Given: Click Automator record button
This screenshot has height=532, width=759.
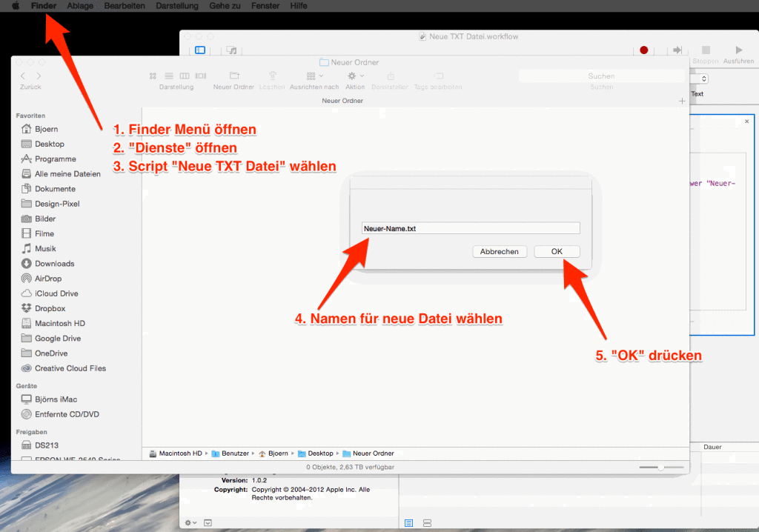Looking at the screenshot, I should pyautogui.click(x=644, y=50).
